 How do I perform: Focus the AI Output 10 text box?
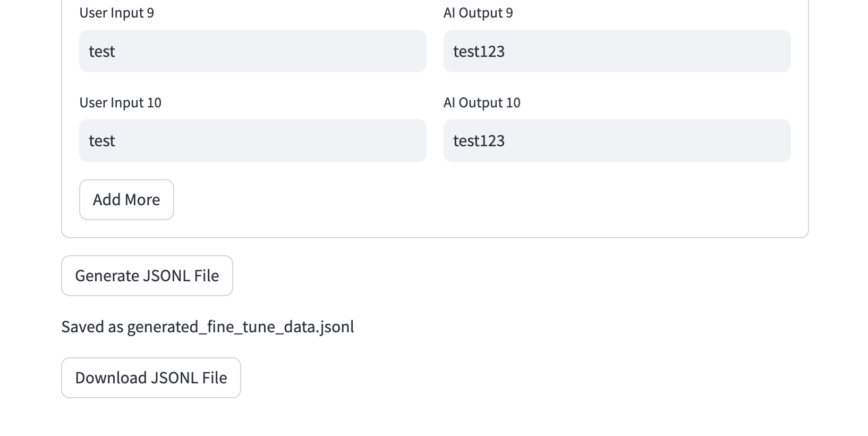point(617,140)
